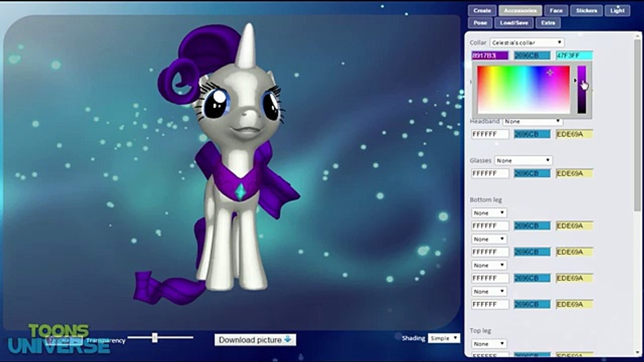Open the Create tab
This screenshot has height=362, width=644.
pyautogui.click(x=482, y=11)
